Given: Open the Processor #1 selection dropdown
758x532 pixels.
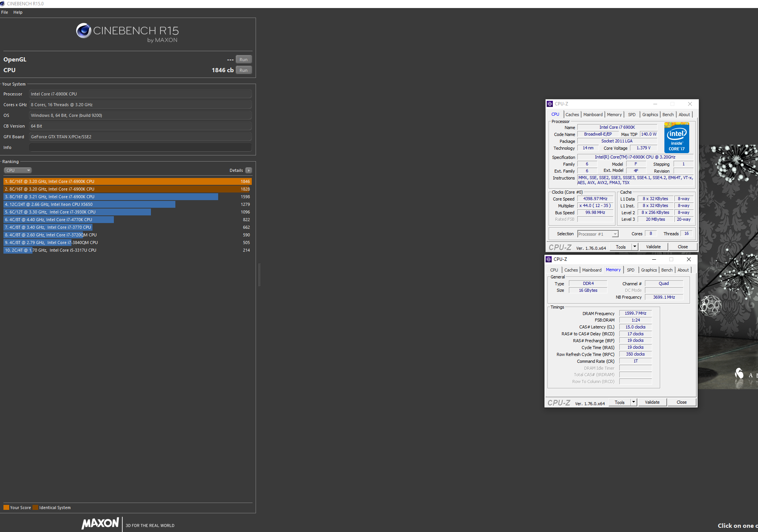Looking at the screenshot, I should point(598,234).
